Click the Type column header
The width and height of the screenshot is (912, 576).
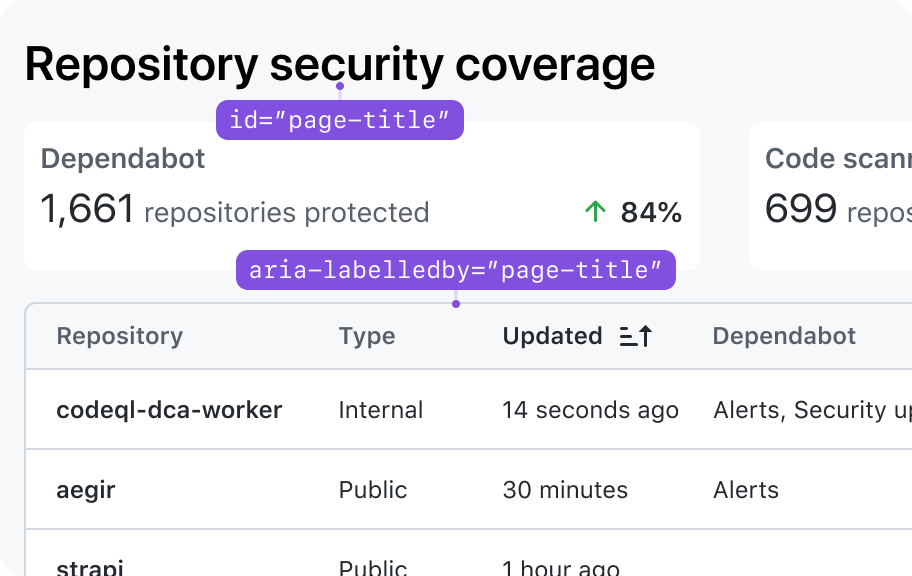[x=367, y=337]
